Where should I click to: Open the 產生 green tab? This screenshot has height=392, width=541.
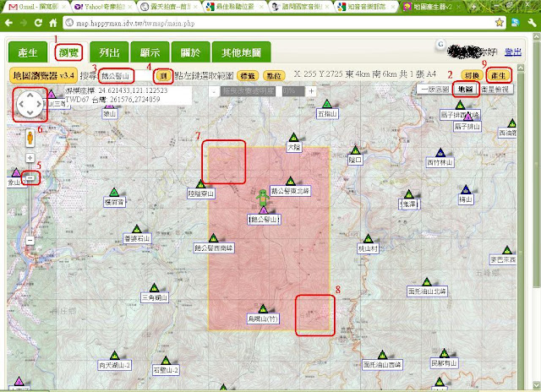28,52
